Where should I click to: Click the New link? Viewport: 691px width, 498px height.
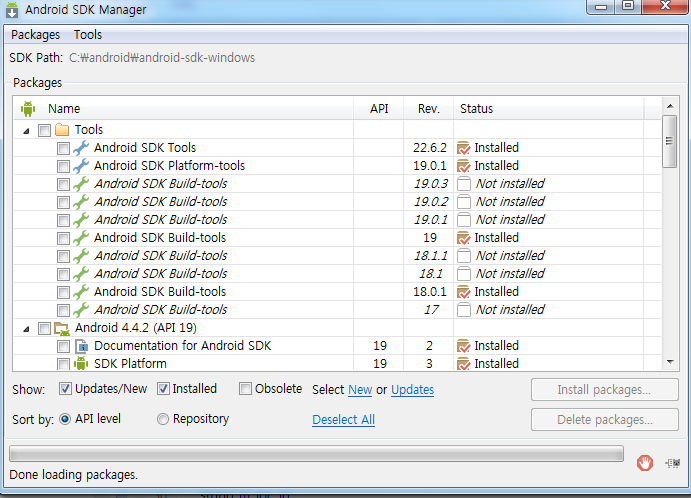pyautogui.click(x=360, y=390)
